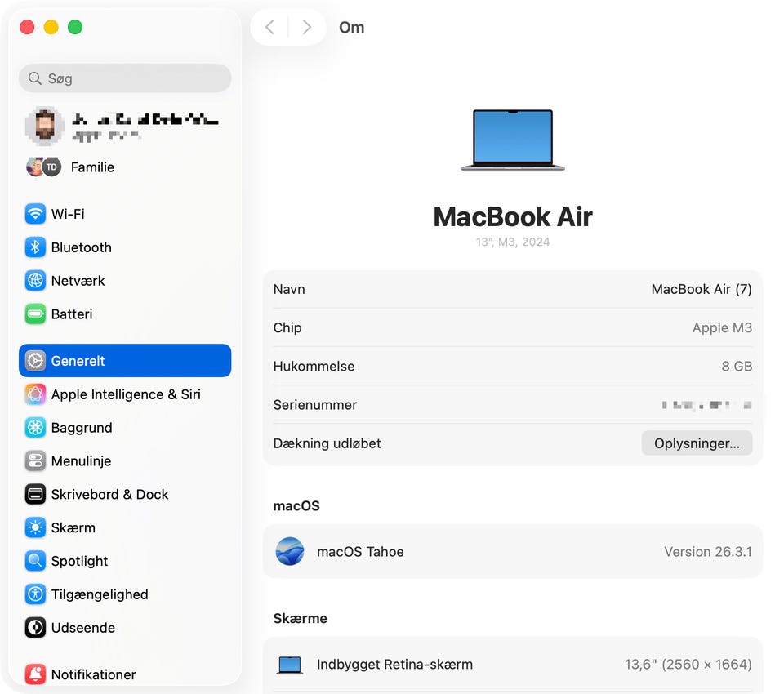Open the Bluetooth icon in sidebar
The image size is (784, 694).
click(x=35, y=247)
